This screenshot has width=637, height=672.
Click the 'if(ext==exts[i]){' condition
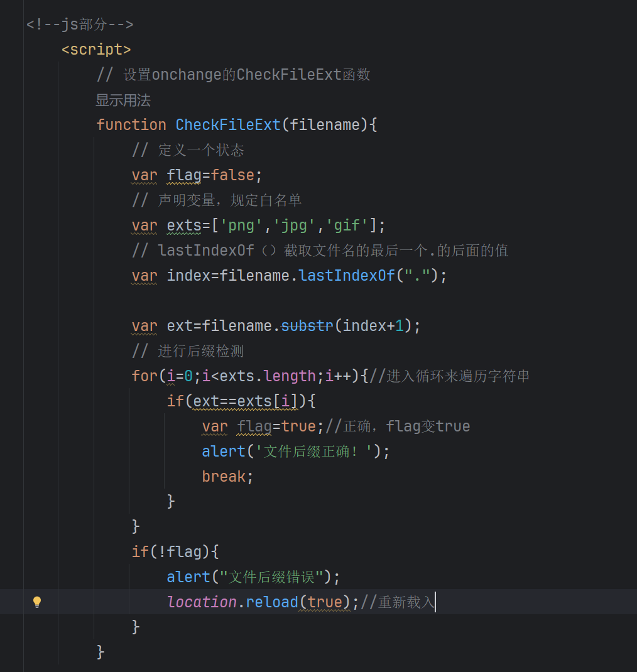point(241,401)
